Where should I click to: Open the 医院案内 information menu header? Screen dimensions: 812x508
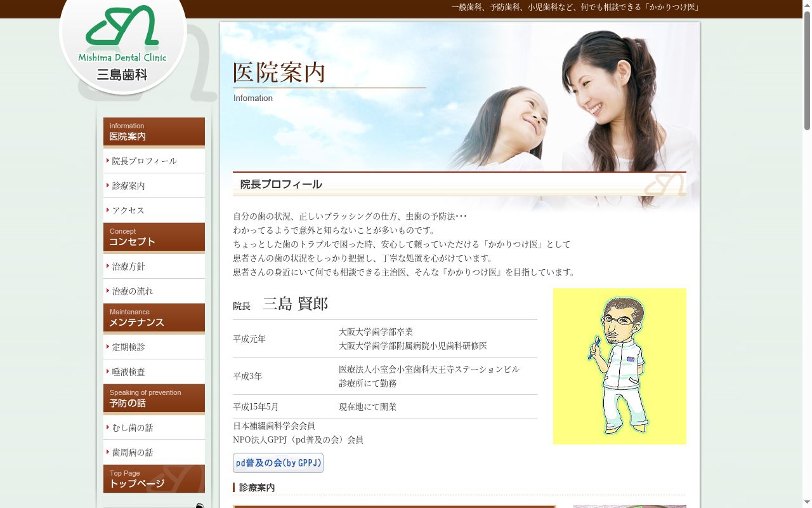(154, 132)
